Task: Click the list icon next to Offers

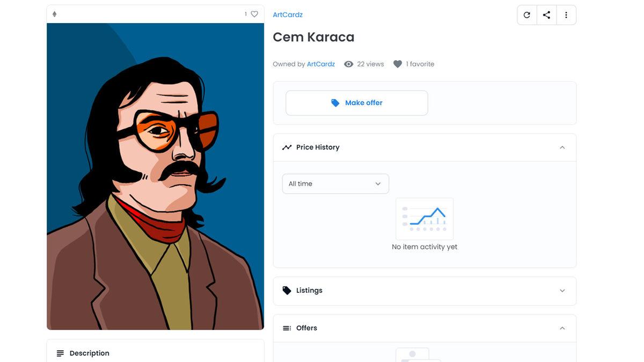Action: 287,328
